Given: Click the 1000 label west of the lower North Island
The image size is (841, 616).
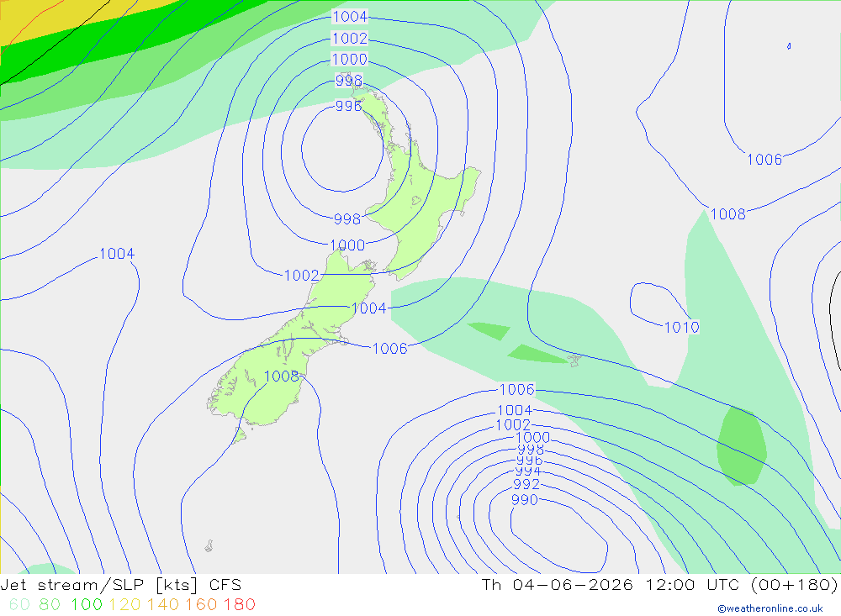Looking at the screenshot, I should [x=347, y=245].
